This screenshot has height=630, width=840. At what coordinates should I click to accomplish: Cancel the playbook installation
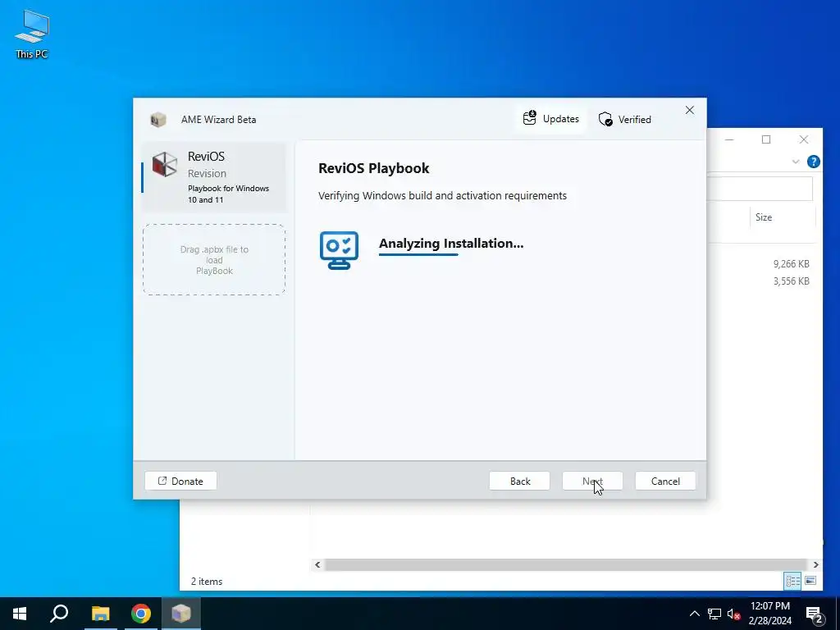(x=664, y=481)
